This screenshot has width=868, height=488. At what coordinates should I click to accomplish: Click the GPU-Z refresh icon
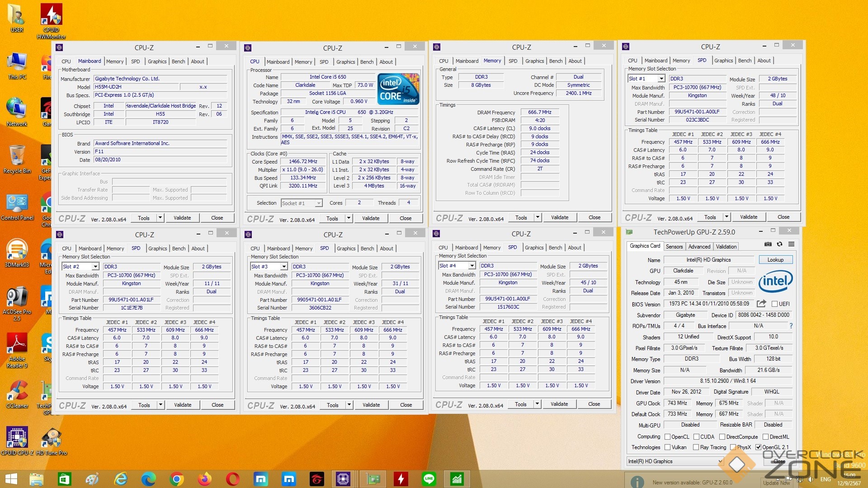779,244
